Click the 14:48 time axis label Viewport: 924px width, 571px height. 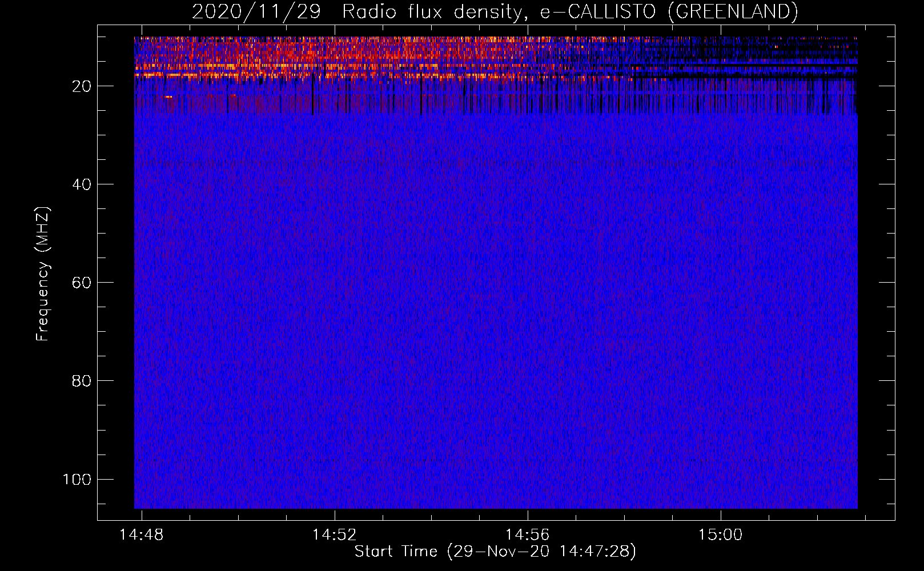tap(141, 534)
